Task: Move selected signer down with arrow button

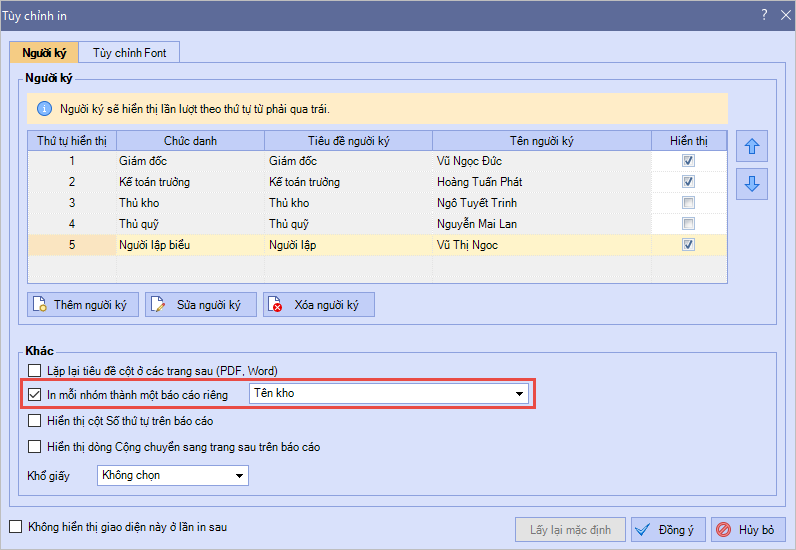Action: [x=752, y=184]
